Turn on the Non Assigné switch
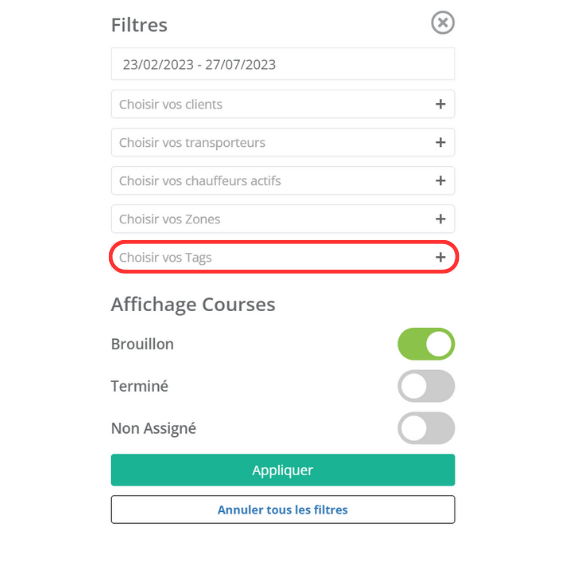The width and height of the screenshot is (570, 570). pos(426,428)
